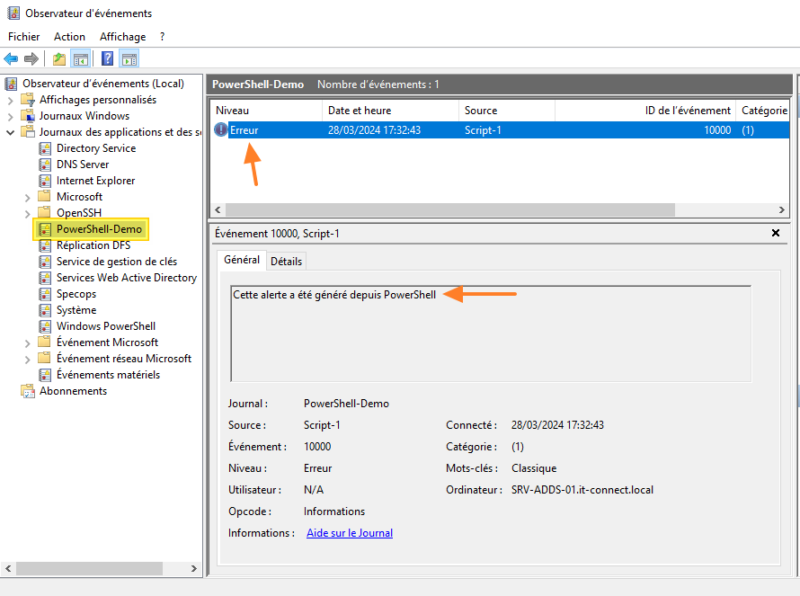Open the Aide sur le Journal link
The height and width of the screenshot is (596, 800).
pyautogui.click(x=349, y=533)
